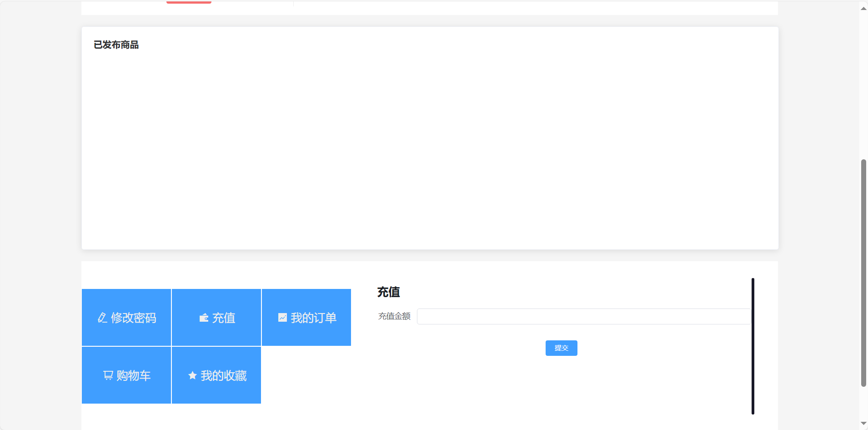The height and width of the screenshot is (430, 868).
Task: Click the chart icon beside 我的订单
Action: [x=282, y=318]
